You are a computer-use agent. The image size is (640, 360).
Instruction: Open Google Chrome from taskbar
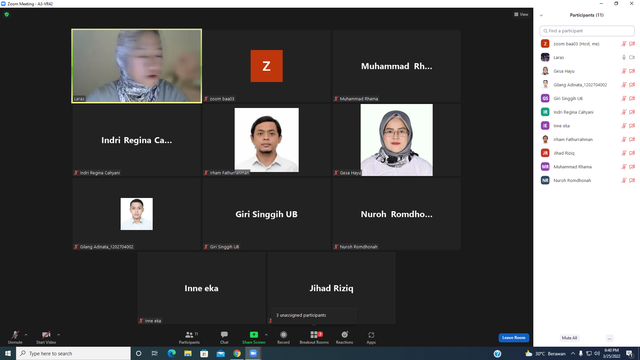pos(237,353)
